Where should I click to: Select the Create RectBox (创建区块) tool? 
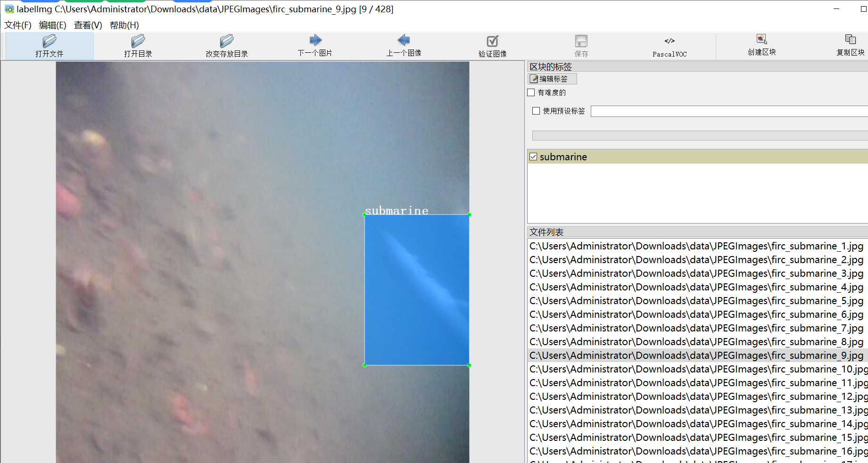coord(762,40)
